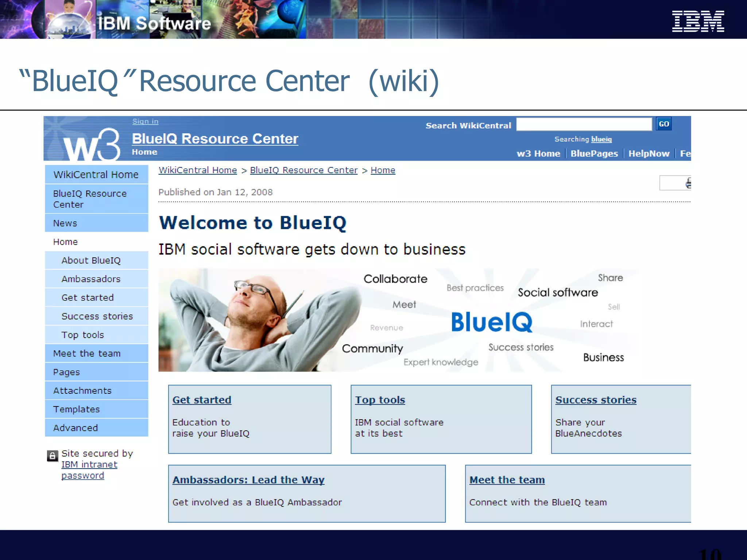Viewport: 747px width, 560px height.
Task: Open News in the sidebar
Action: pyautogui.click(x=97, y=223)
